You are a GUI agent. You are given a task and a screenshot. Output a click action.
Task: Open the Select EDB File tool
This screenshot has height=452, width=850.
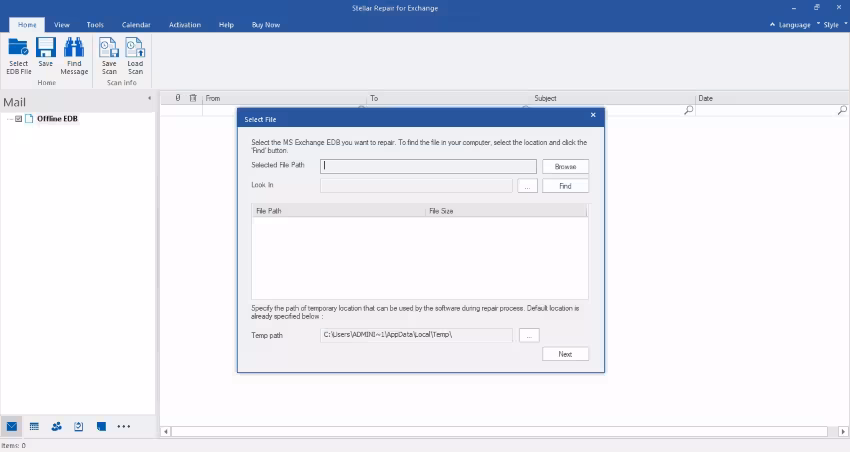tap(18, 56)
